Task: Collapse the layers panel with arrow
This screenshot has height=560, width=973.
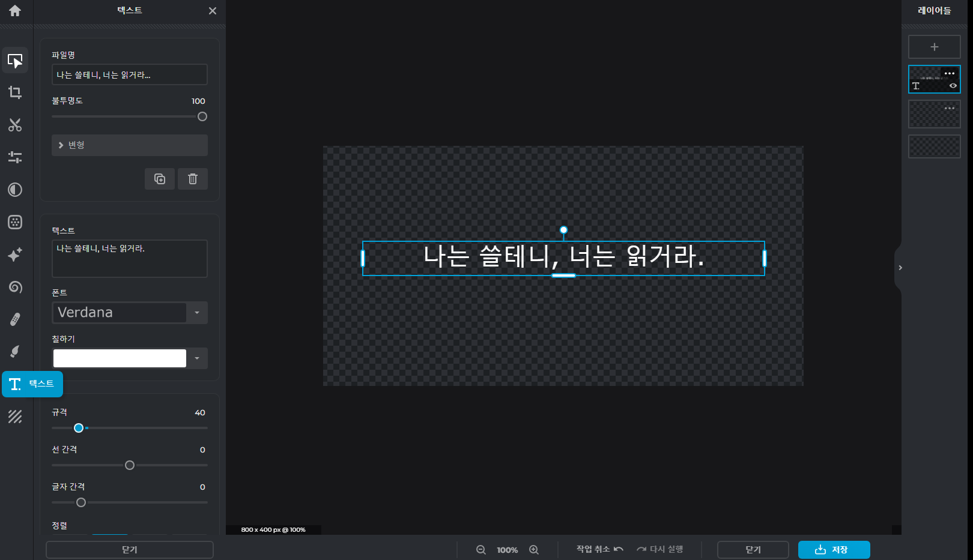Action: 900,268
